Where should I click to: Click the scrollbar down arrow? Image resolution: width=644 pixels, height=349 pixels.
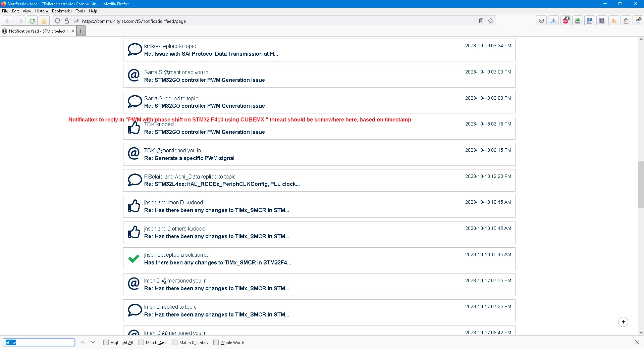point(641,333)
